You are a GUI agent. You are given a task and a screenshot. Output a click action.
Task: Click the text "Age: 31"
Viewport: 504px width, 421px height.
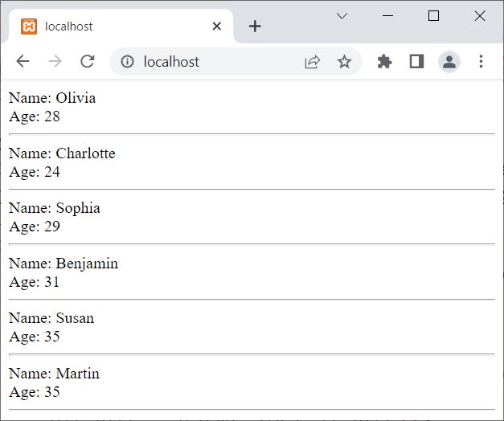(x=34, y=282)
